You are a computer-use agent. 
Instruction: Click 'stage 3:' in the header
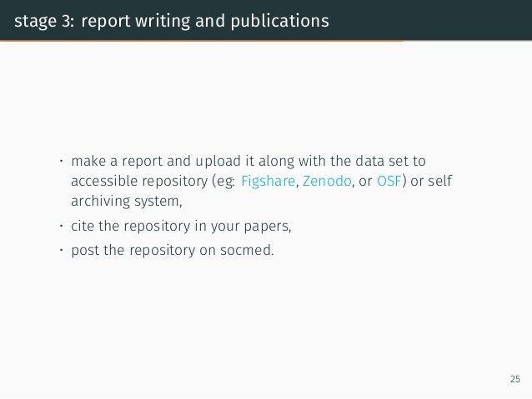pyautogui.click(x=44, y=22)
